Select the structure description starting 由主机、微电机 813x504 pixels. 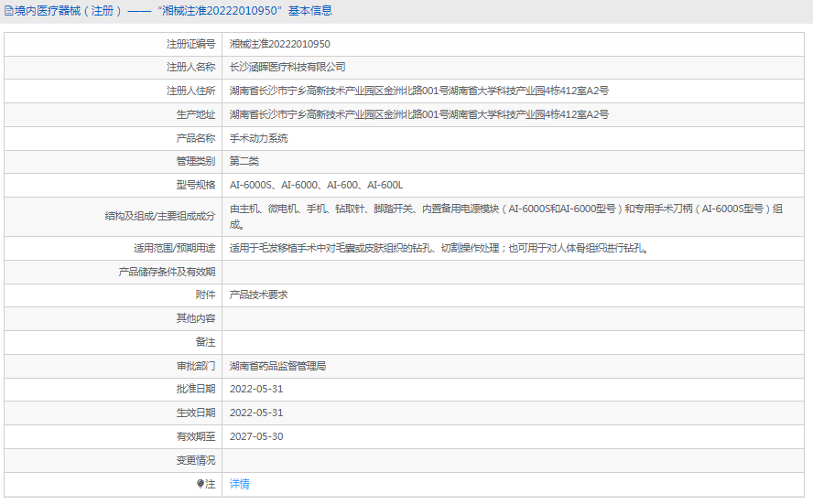point(506,217)
